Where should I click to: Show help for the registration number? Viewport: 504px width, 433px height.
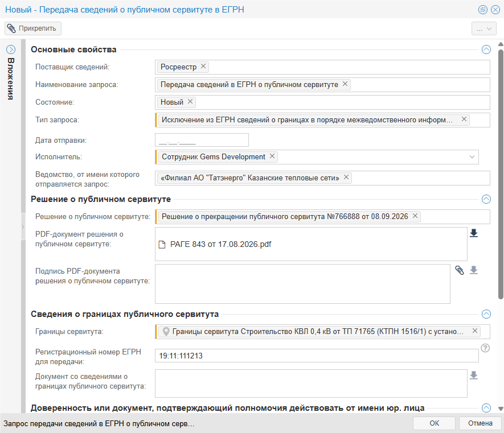(x=485, y=348)
